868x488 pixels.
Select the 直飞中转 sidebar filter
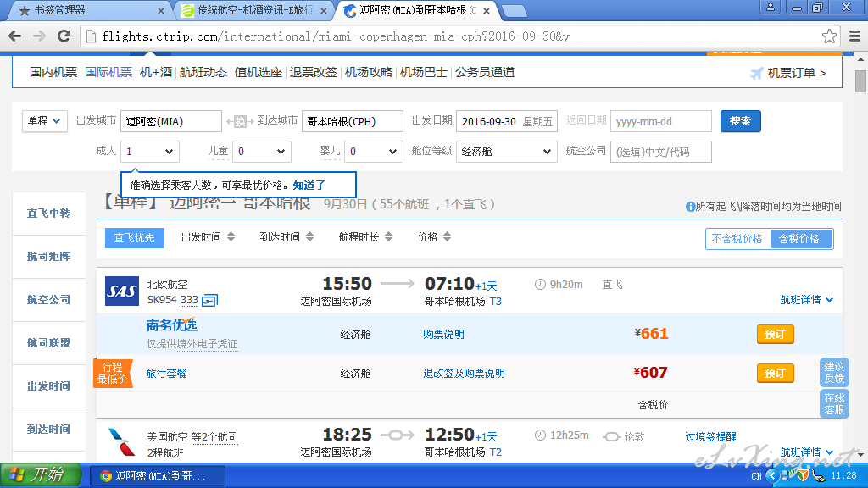48,213
